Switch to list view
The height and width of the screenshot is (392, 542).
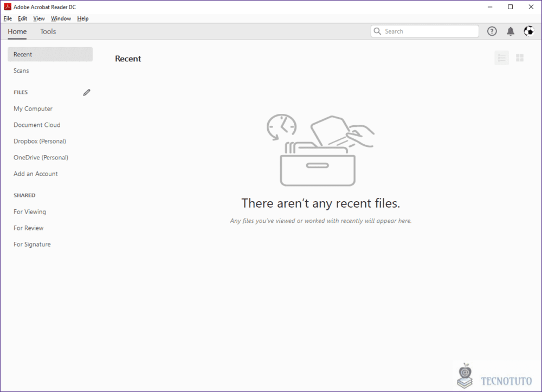[501, 57]
